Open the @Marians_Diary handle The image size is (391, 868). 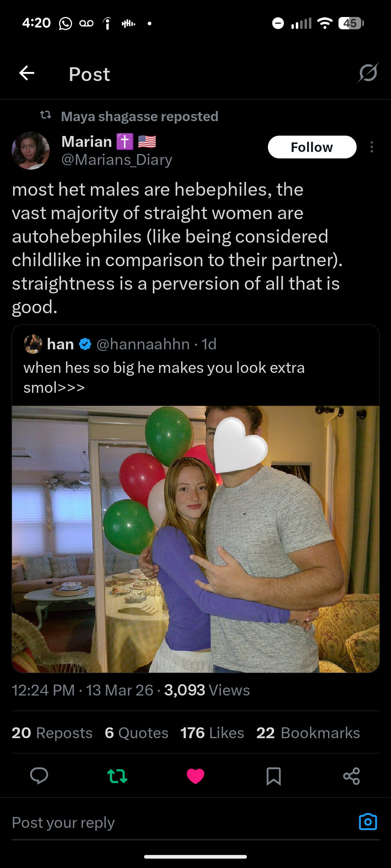point(117,160)
